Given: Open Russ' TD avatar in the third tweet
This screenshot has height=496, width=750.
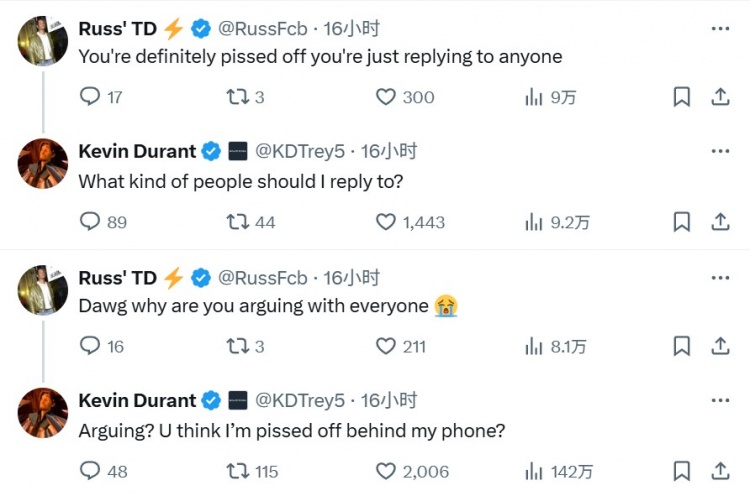Looking at the screenshot, I should click(43, 290).
